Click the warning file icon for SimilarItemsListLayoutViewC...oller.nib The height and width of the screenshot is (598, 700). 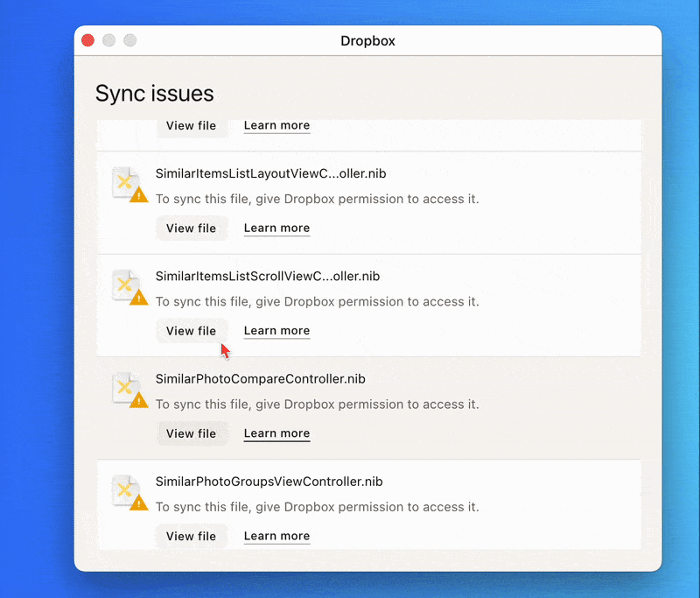pyautogui.click(x=129, y=185)
